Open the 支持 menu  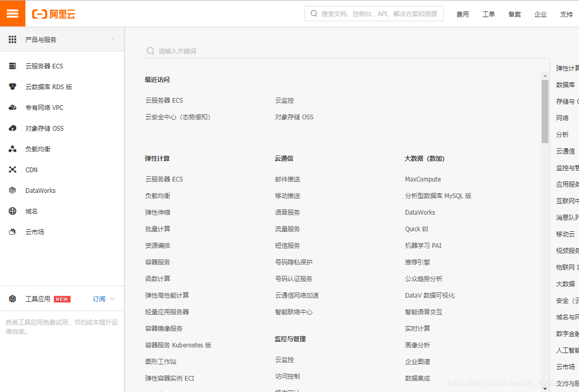coord(566,14)
